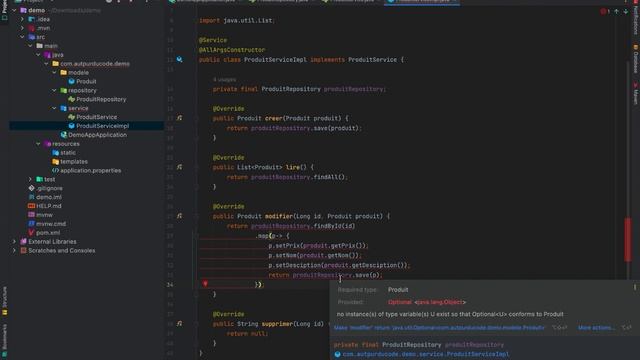The height and width of the screenshot is (360, 640).
Task: Collapse the demo project root node
Action: click(15, 10)
